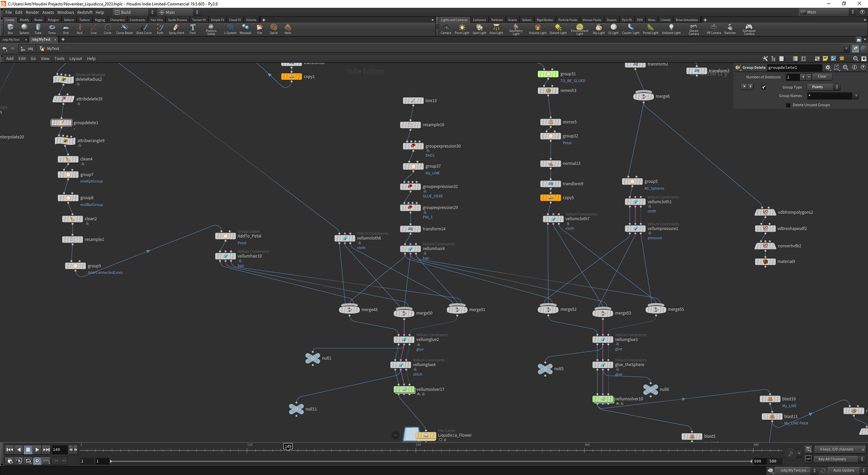The width and height of the screenshot is (868, 475).
Task: Select the Liquidicca_Flower file cache node
Action: (425, 435)
